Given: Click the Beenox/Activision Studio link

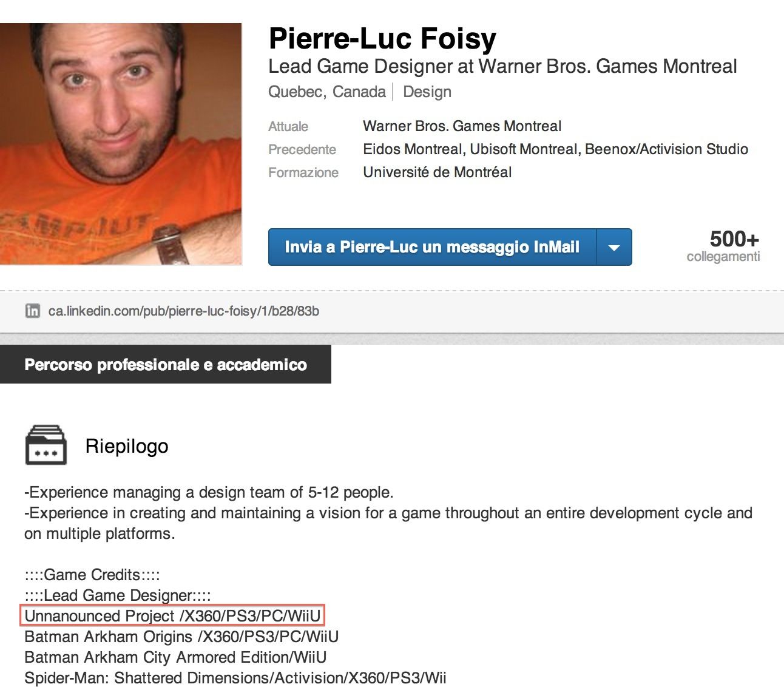Looking at the screenshot, I should click(666, 149).
